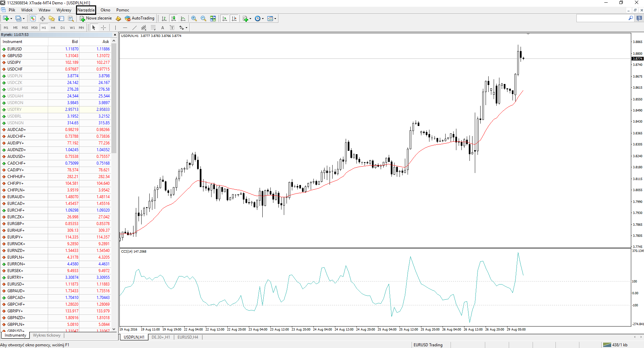Close the Market Watch panel

(x=115, y=35)
